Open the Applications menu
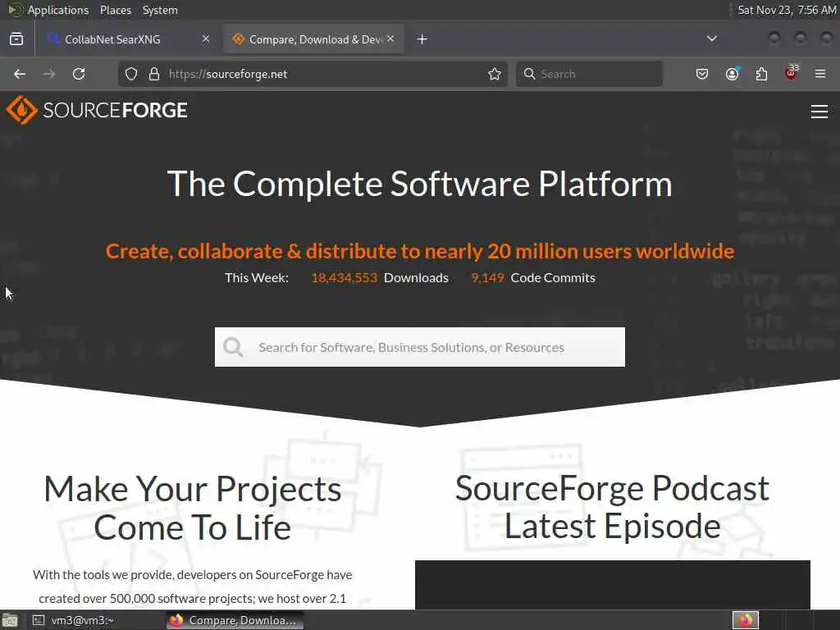Viewport: 840px width, 630px height. pyautogui.click(x=58, y=10)
